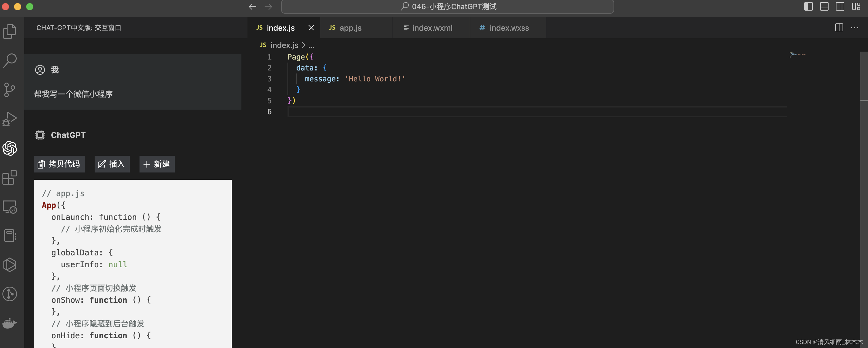This screenshot has width=868, height=348.
Task: Open the ChatGPT sidebar icon
Action: point(9,148)
